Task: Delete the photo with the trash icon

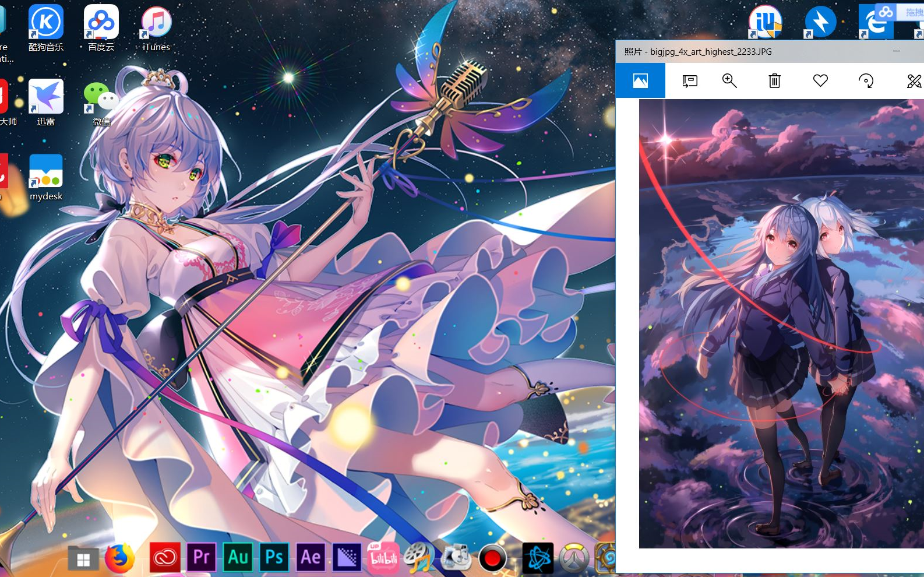Action: (774, 81)
